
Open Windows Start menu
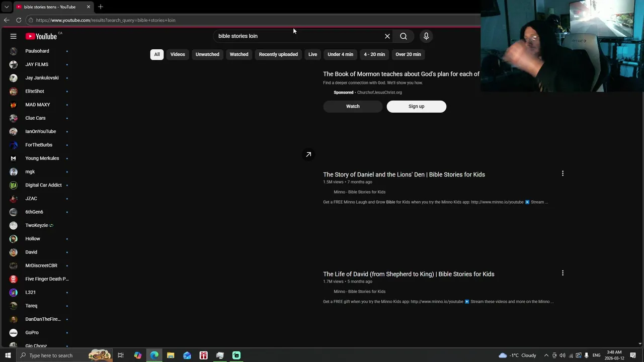coord(8,355)
